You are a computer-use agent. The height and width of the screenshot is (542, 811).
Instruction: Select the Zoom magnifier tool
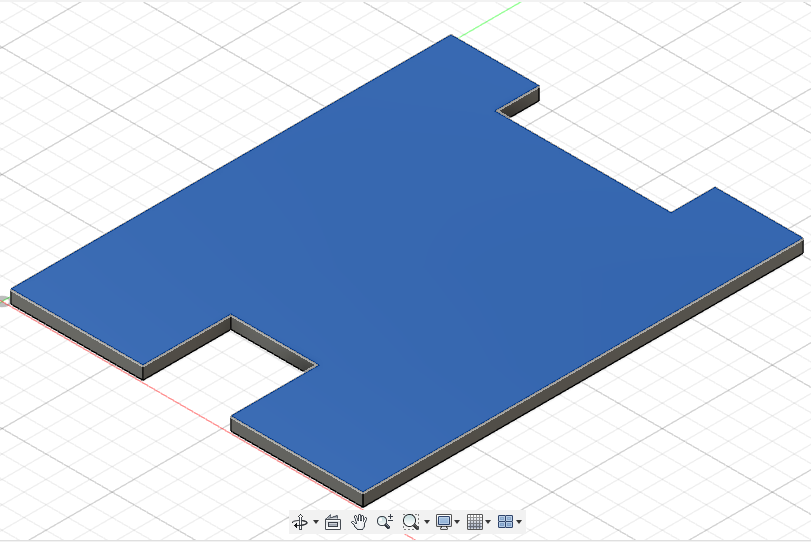click(x=385, y=522)
